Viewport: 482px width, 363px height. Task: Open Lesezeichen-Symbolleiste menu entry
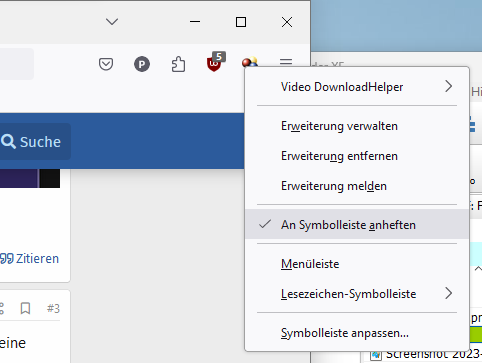(x=357, y=294)
